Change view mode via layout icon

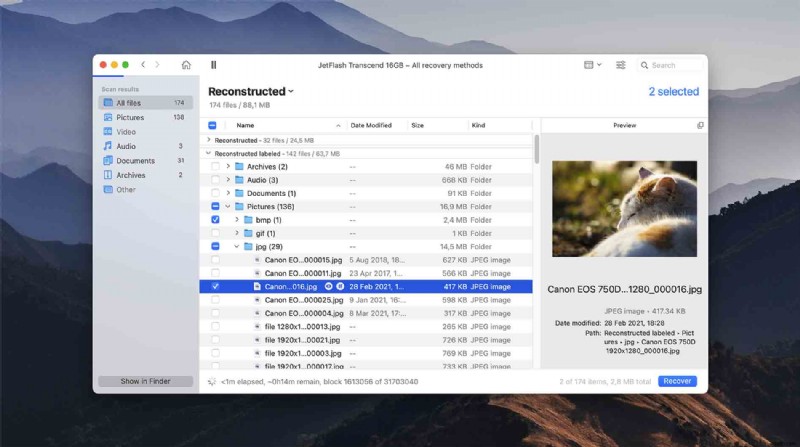coord(592,65)
